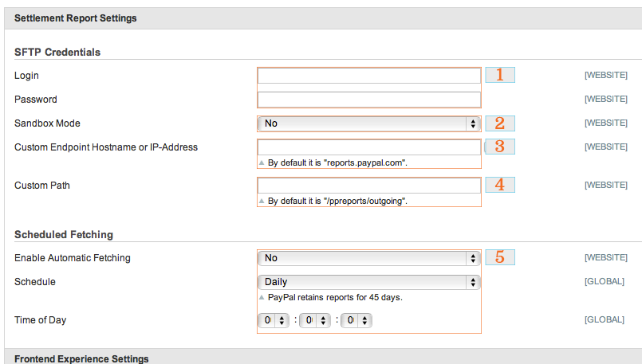The width and height of the screenshot is (642, 364).
Task: Click the hint triangle beside 45 days note
Action: tap(262, 297)
